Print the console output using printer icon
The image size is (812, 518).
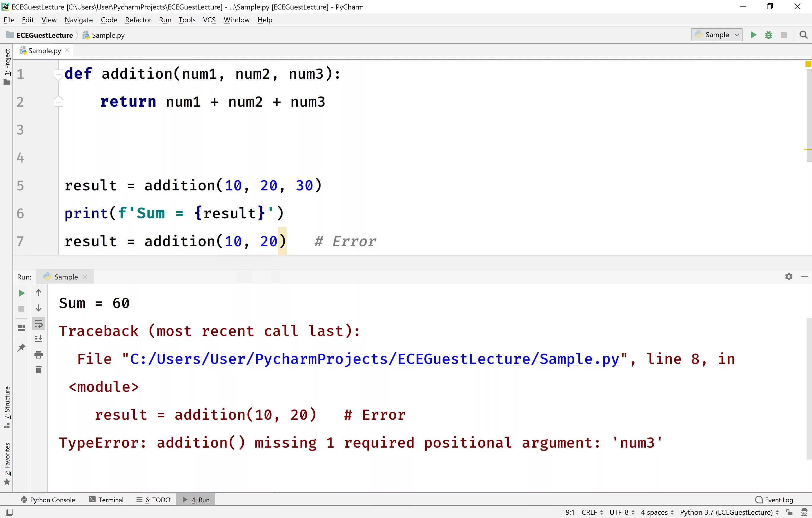tap(39, 354)
